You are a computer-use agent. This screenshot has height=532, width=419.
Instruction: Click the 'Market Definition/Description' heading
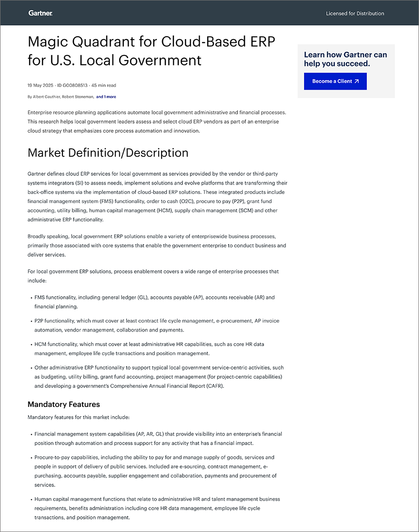(x=108, y=153)
